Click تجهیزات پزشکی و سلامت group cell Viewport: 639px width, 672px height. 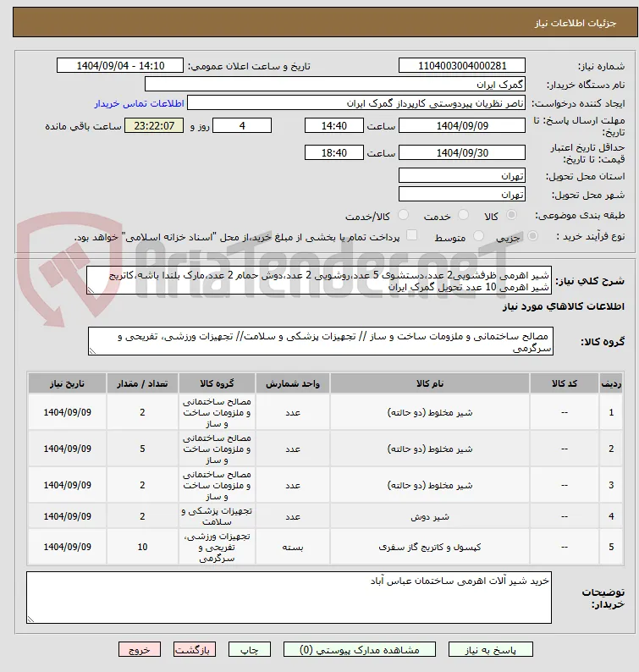217,516
